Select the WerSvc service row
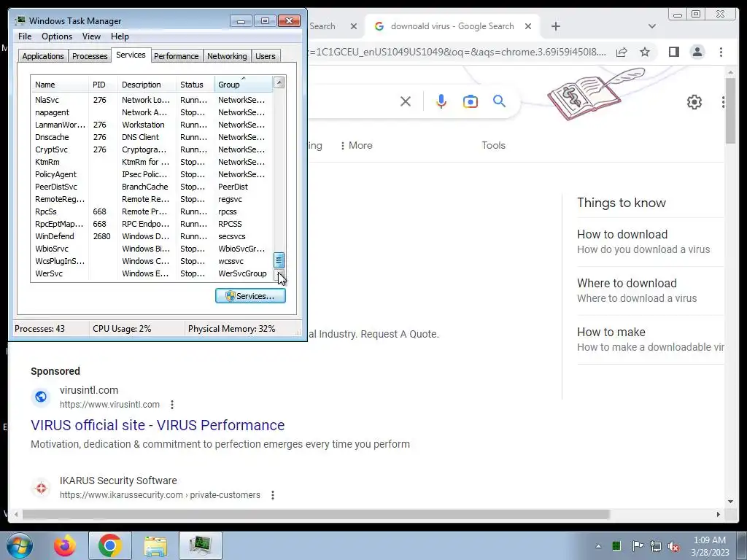Screen dimensions: 747x560 pyautogui.click(x=152, y=273)
